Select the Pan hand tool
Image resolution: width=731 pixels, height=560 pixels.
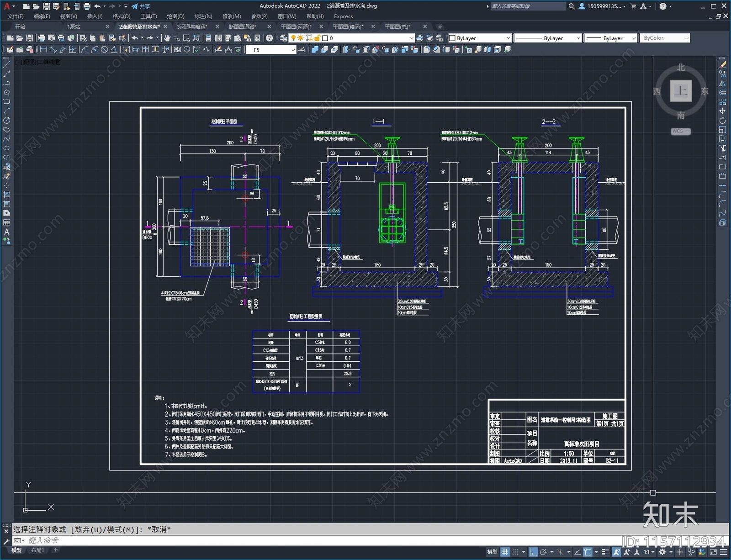tap(167, 38)
